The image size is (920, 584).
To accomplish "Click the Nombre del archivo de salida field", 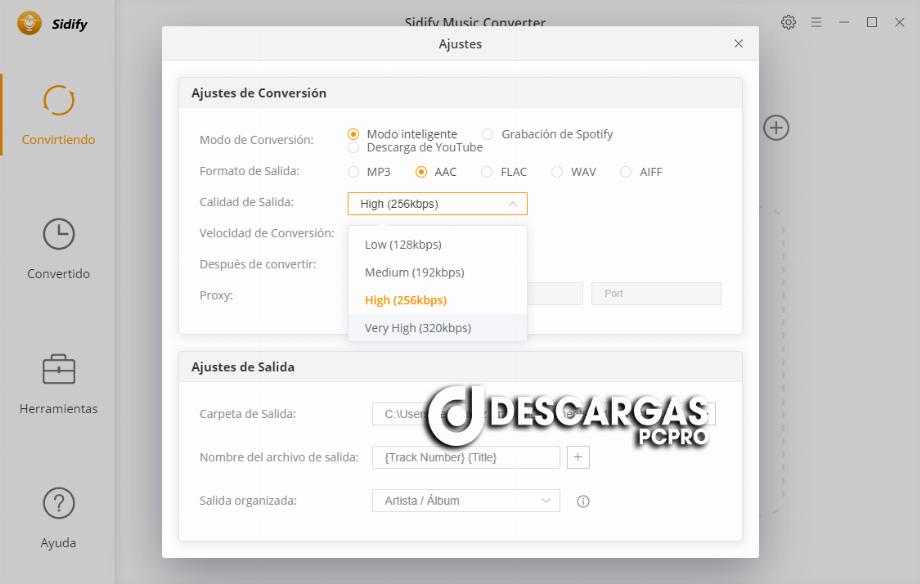I will [466, 457].
